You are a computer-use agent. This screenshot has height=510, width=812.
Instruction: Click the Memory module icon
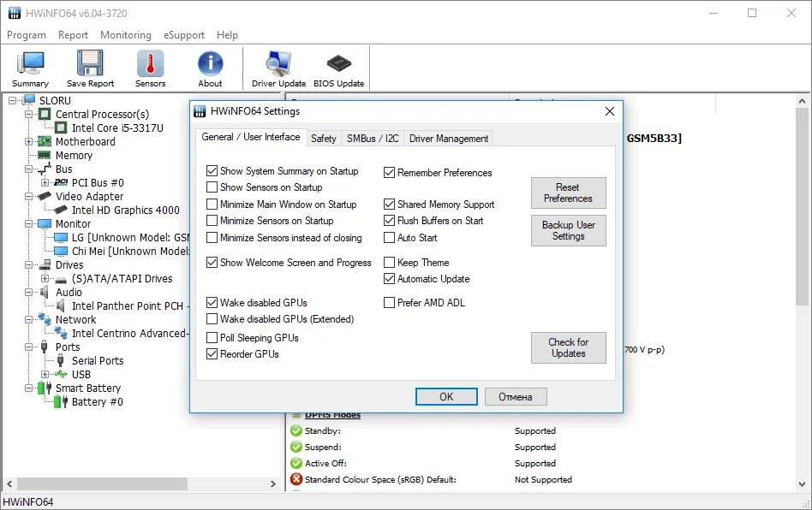coord(45,155)
